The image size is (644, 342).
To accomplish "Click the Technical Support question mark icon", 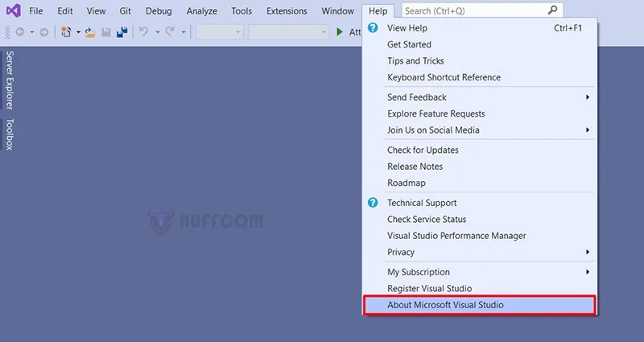I will (373, 203).
